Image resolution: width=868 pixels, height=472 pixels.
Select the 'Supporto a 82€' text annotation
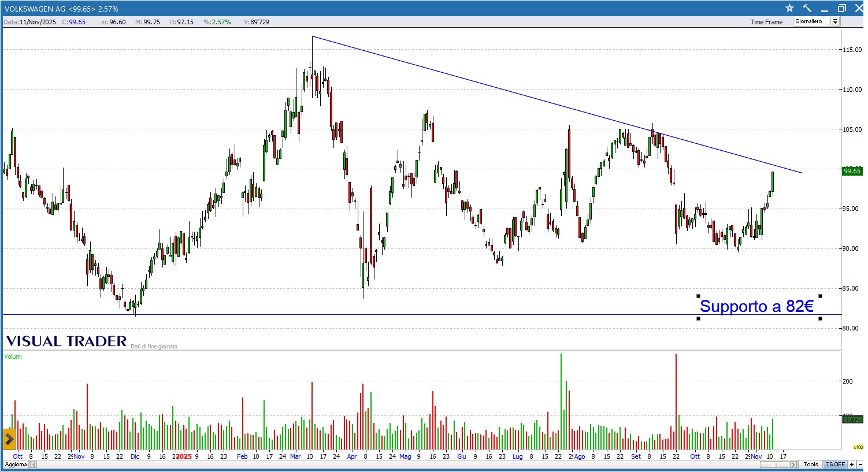pyautogui.click(x=756, y=306)
